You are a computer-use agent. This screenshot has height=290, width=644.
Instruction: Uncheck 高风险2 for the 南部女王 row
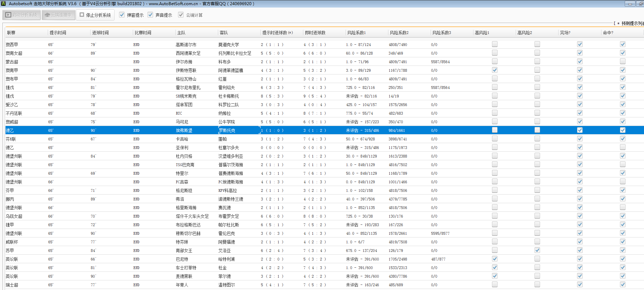537,250
